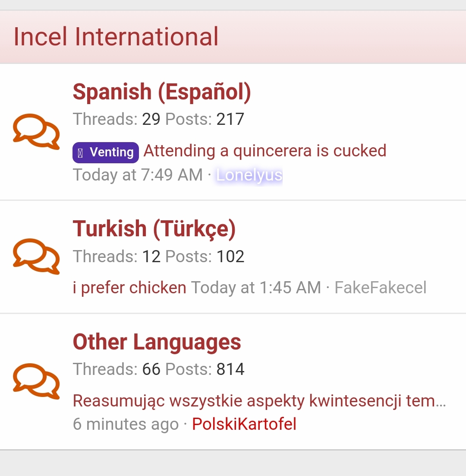The width and height of the screenshot is (466, 476).
Task: Open the Incel International category header
Action: point(116,37)
